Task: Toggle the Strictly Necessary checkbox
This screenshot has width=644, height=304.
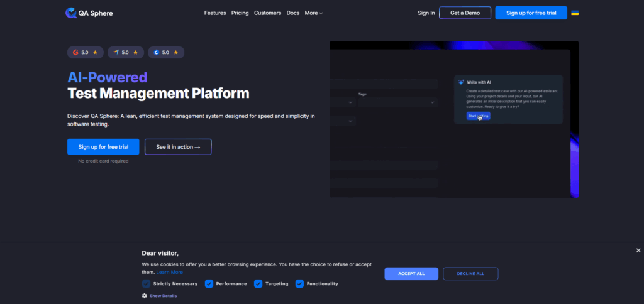Action: coord(146,283)
